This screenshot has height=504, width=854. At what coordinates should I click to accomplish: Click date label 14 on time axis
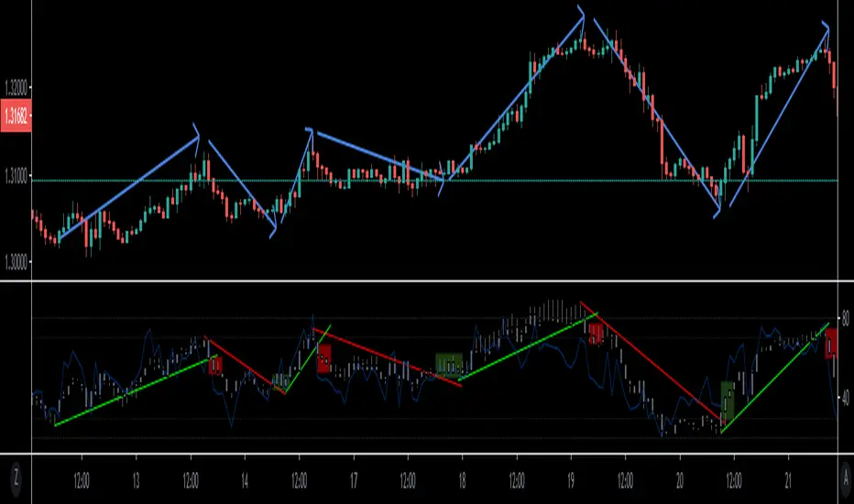[245, 481]
